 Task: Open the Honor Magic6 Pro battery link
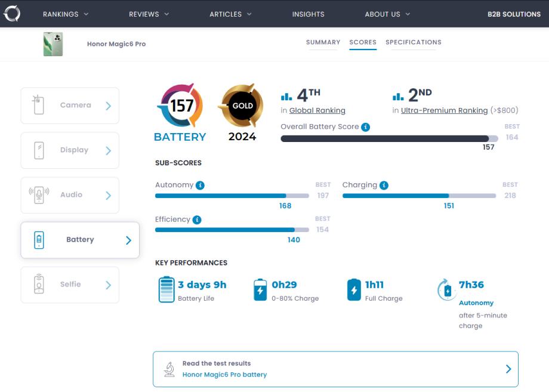(x=224, y=375)
